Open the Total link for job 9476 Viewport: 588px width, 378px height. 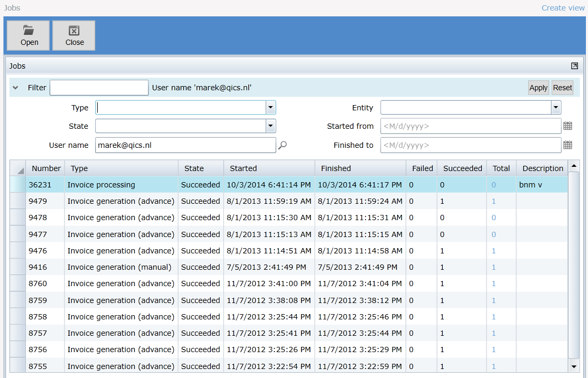(493, 251)
